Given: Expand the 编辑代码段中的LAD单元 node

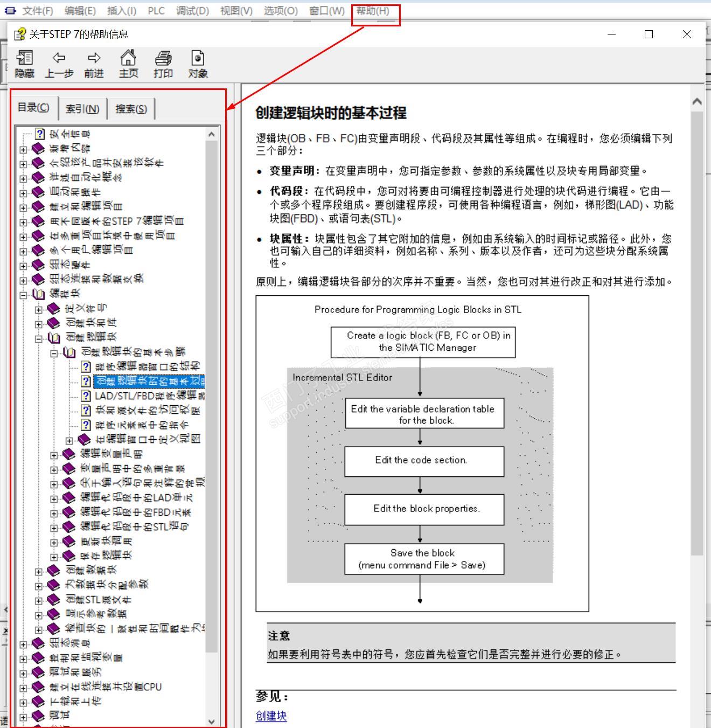Looking at the screenshot, I should 54,498.
